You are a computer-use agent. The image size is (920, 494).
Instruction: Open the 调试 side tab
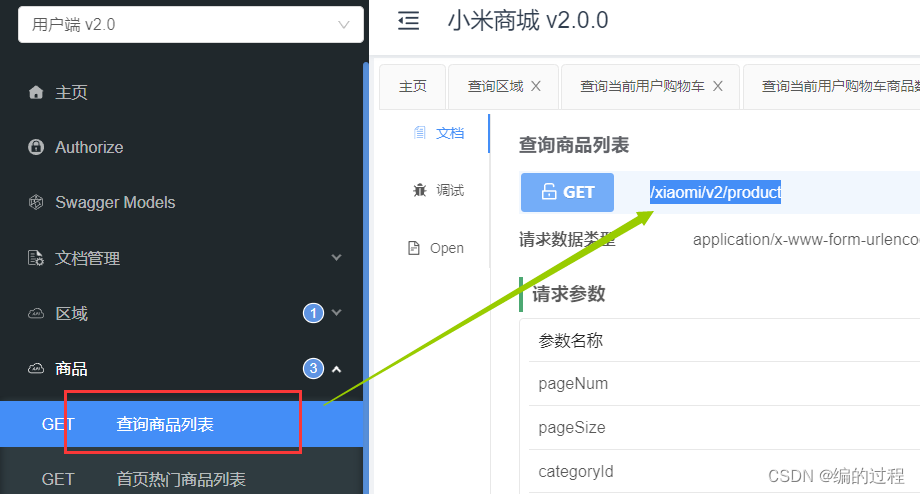(450, 190)
